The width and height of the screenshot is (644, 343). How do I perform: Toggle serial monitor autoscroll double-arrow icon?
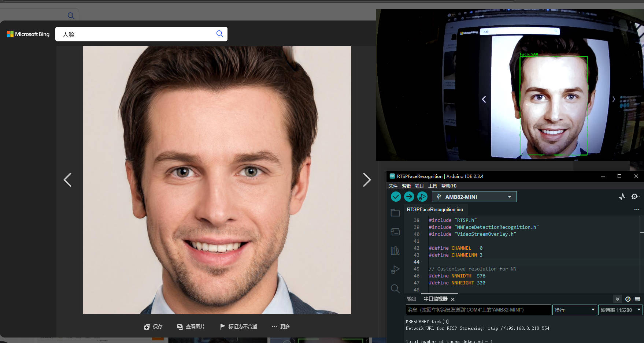pos(618,299)
